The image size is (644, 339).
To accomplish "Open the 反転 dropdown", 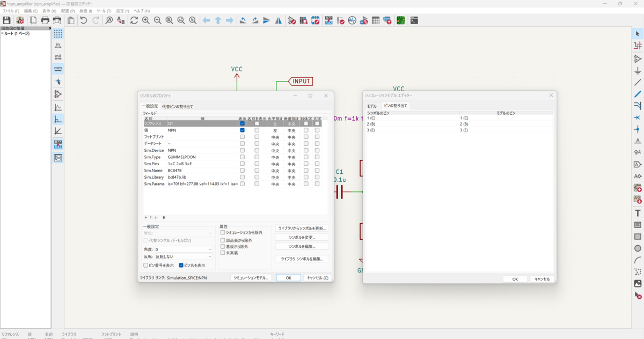I will coord(184,257).
